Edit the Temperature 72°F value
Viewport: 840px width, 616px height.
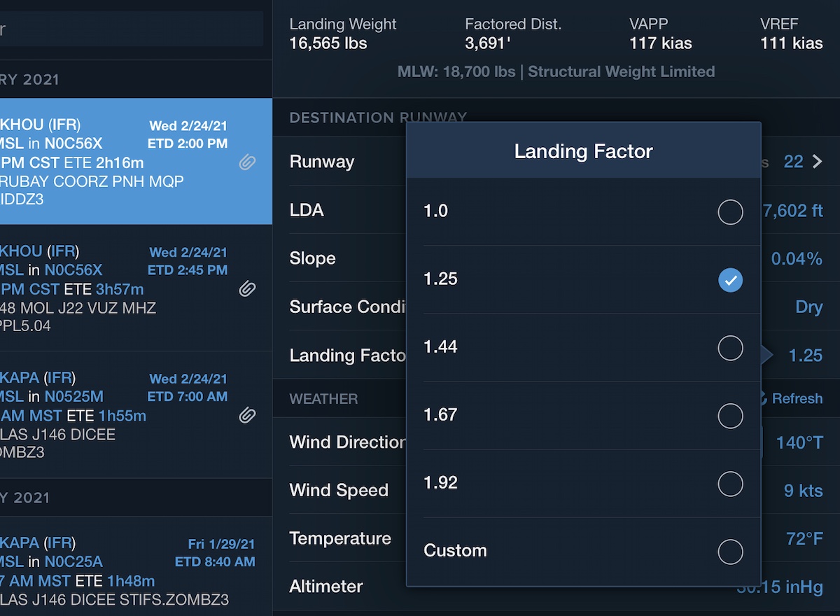coord(804,539)
